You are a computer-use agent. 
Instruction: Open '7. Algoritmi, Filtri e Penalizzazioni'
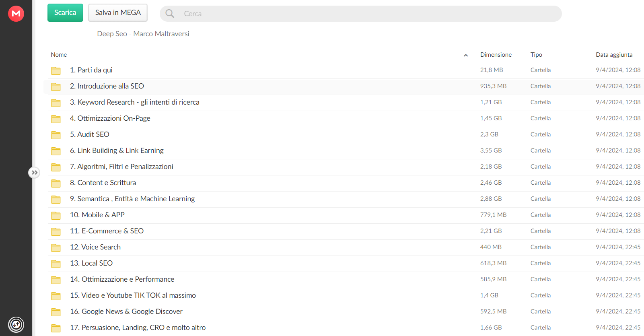[x=121, y=167]
